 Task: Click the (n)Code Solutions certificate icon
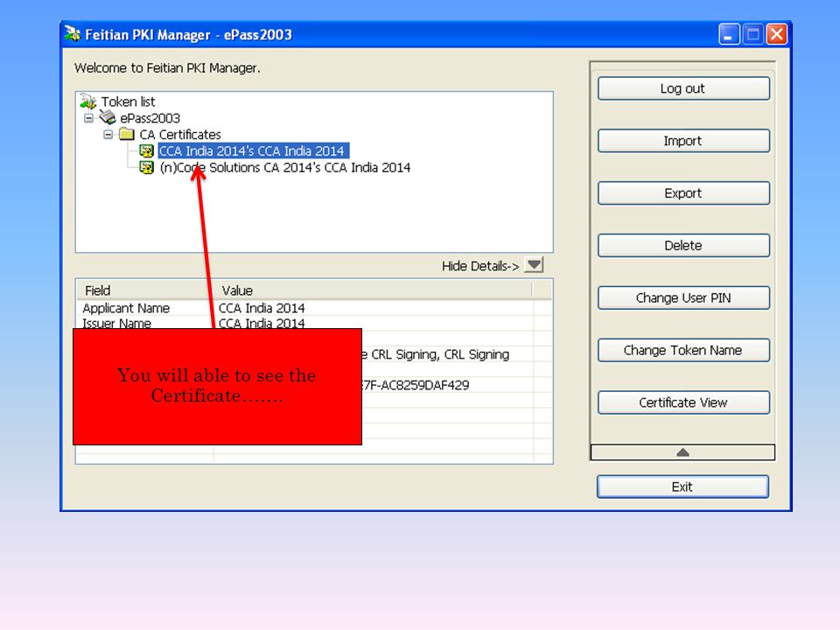pyautogui.click(x=146, y=168)
